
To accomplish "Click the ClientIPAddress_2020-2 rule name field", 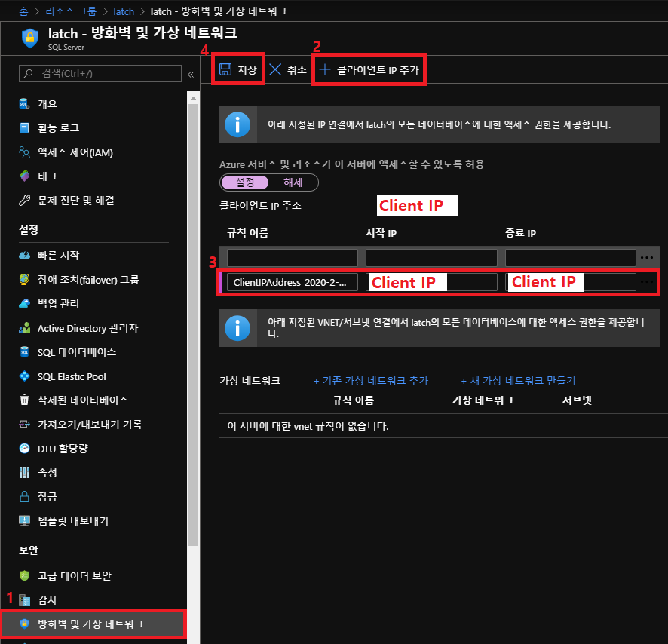I will [293, 282].
